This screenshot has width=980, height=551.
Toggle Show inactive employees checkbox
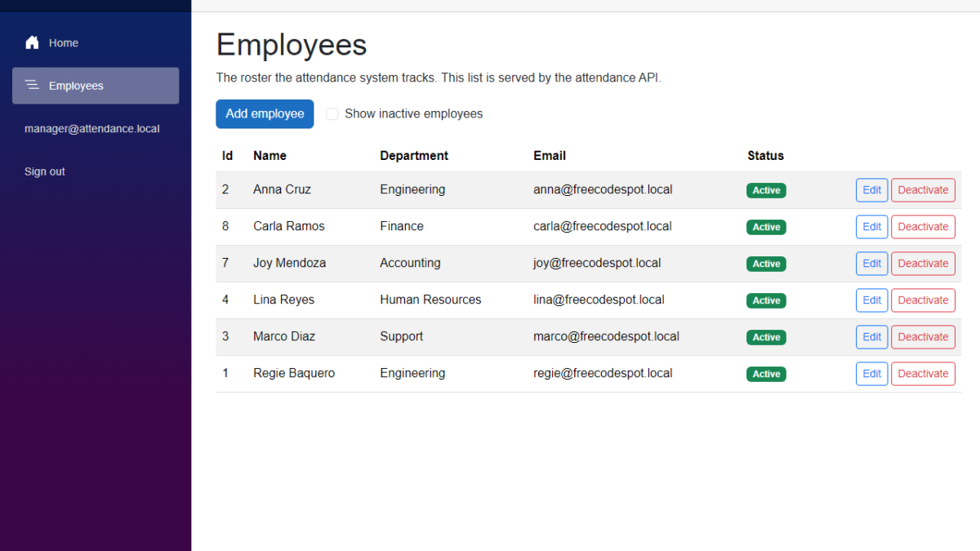[x=332, y=114]
